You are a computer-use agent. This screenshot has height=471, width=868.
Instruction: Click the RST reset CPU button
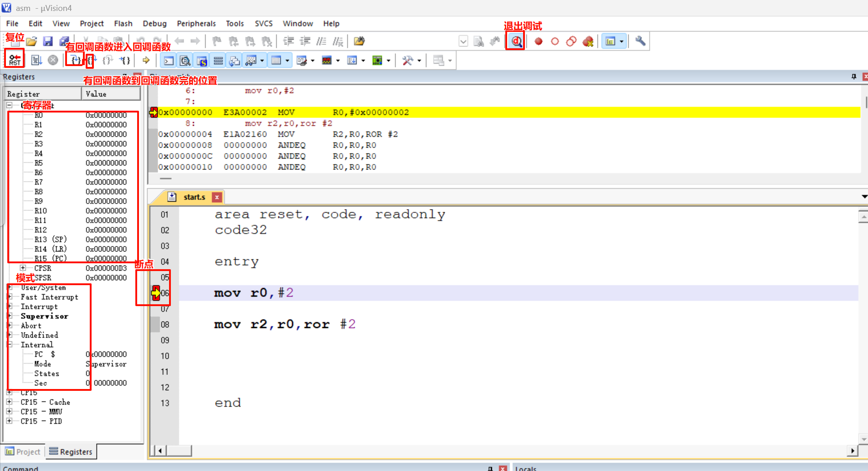coord(15,60)
